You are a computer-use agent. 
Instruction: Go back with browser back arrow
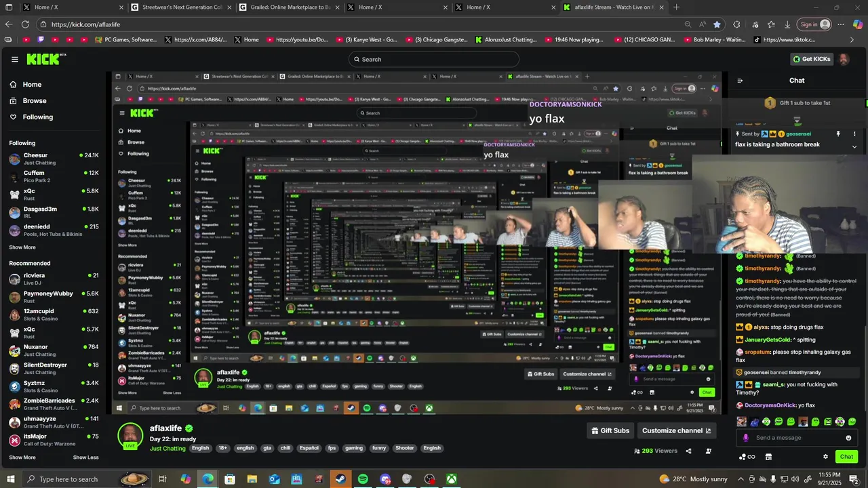click(x=9, y=24)
